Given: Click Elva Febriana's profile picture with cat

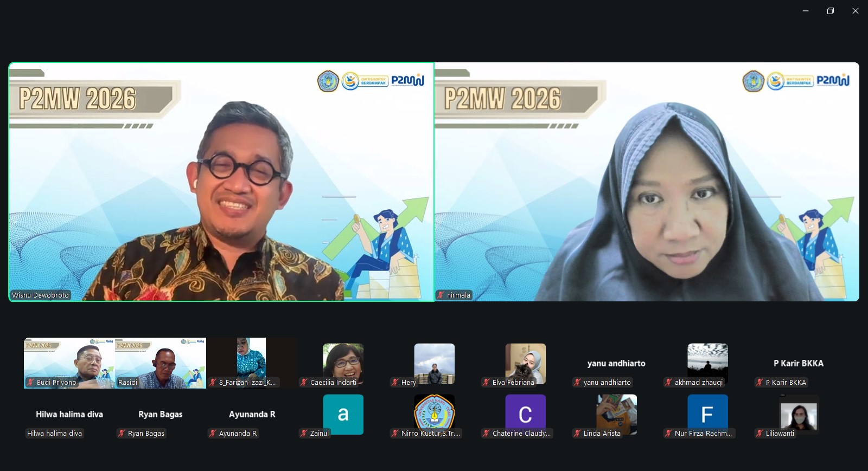Looking at the screenshot, I should click(525, 362).
